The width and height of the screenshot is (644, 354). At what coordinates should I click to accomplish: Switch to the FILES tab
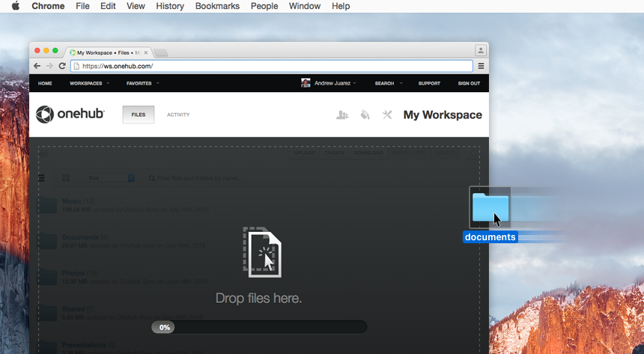139,115
